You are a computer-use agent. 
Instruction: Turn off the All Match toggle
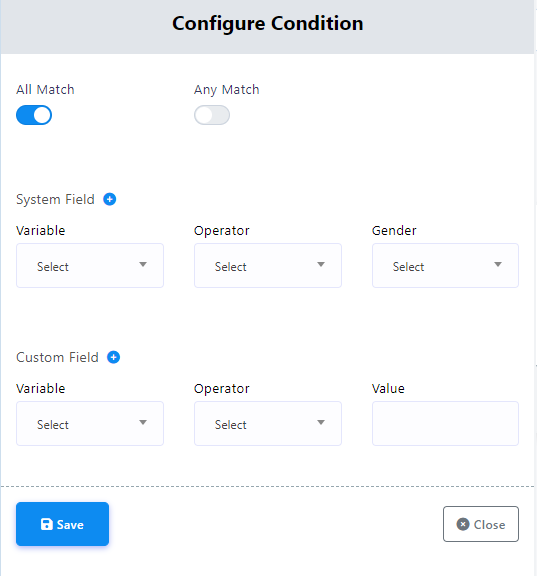[34, 115]
